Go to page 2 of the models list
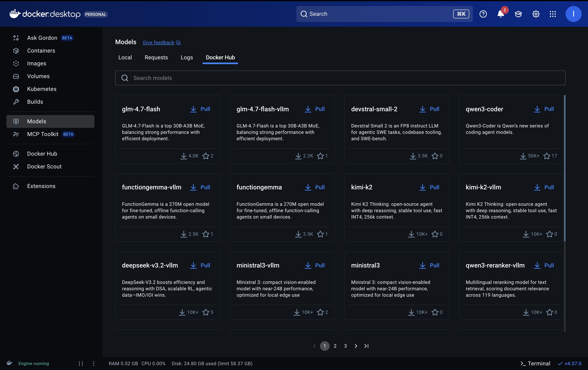The height and width of the screenshot is (370, 588). point(335,346)
